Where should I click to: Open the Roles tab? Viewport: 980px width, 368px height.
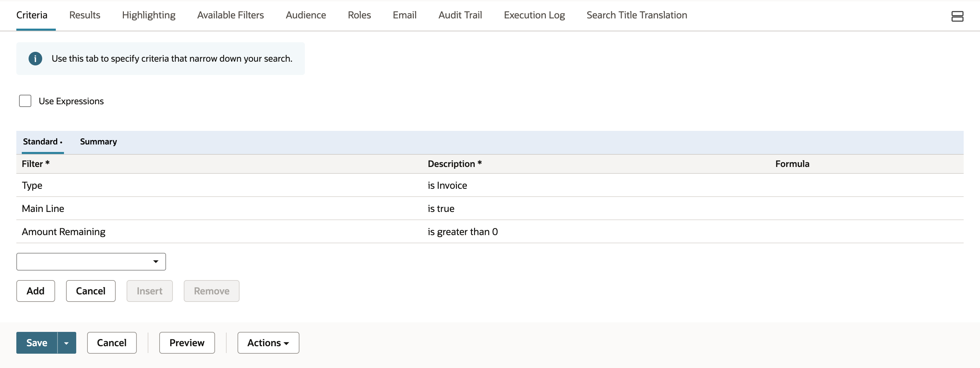pyautogui.click(x=359, y=15)
